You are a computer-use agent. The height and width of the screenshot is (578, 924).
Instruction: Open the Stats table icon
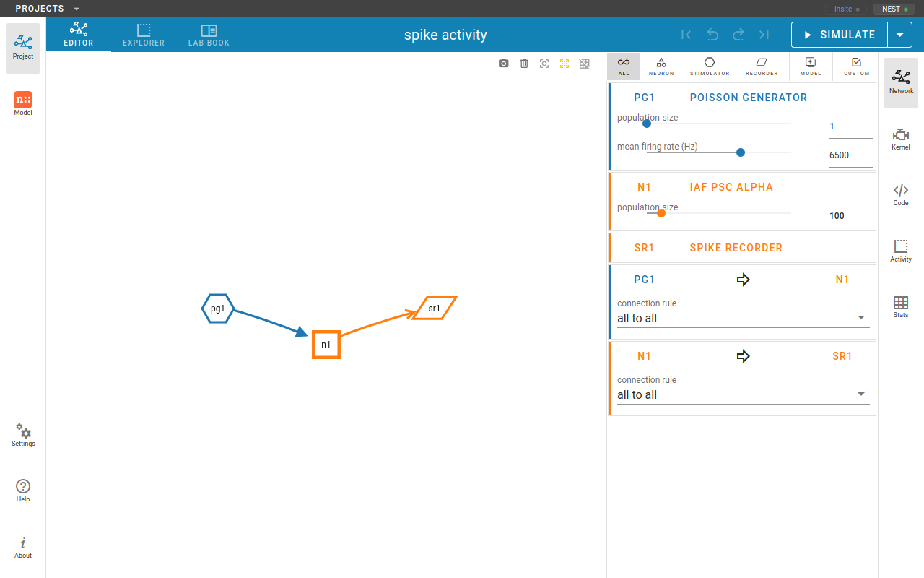[x=900, y=306]
